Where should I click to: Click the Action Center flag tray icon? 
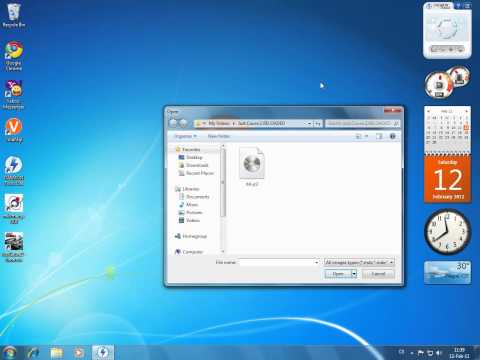(421, 353)
